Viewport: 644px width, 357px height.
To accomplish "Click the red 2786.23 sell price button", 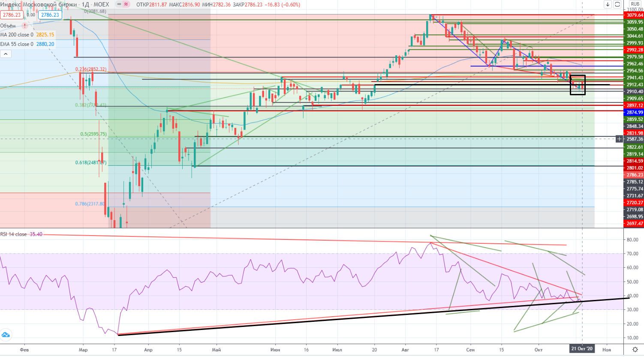I will click(12, 15).
